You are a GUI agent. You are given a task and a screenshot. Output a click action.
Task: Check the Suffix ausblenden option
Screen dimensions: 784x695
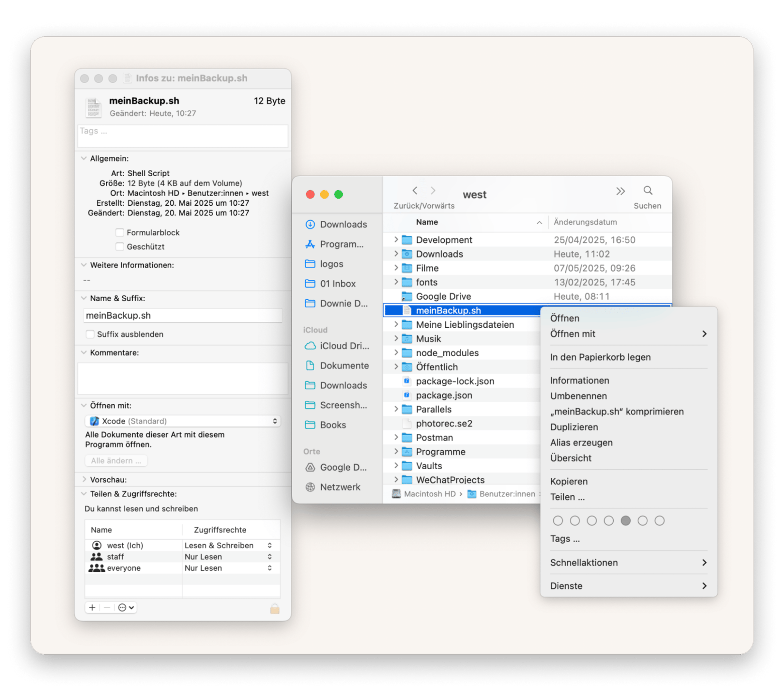pyautogui.click(x=90, y=334)
